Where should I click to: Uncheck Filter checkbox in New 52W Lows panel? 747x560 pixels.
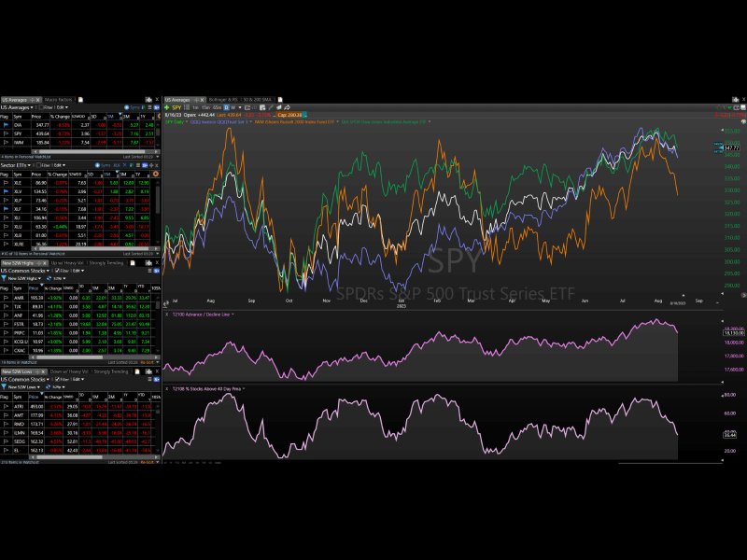57,380
